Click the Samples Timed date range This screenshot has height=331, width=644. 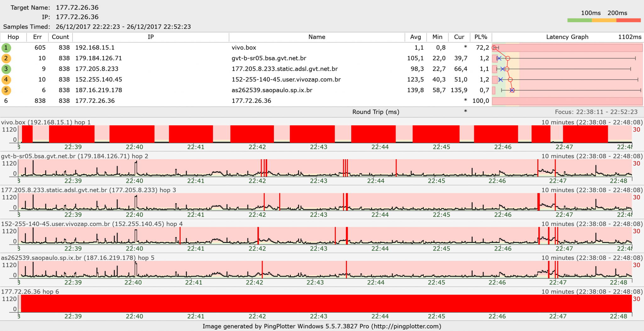pos(123,27)
